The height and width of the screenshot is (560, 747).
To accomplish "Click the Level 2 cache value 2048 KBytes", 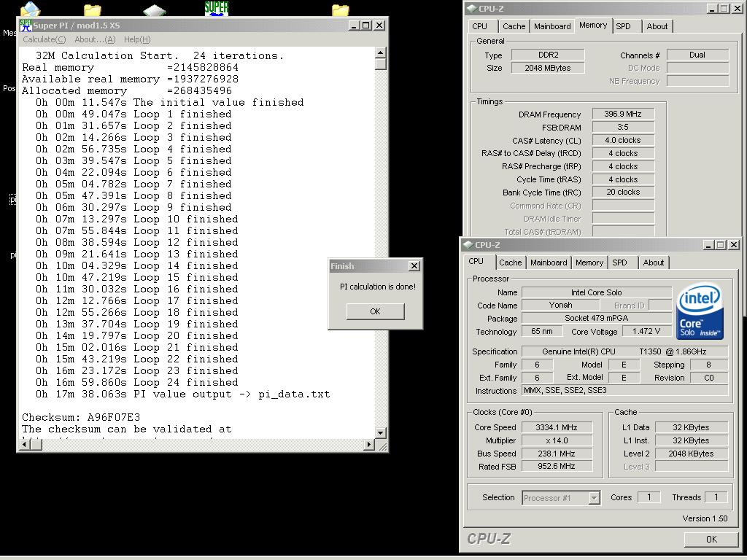I will 692,454.
